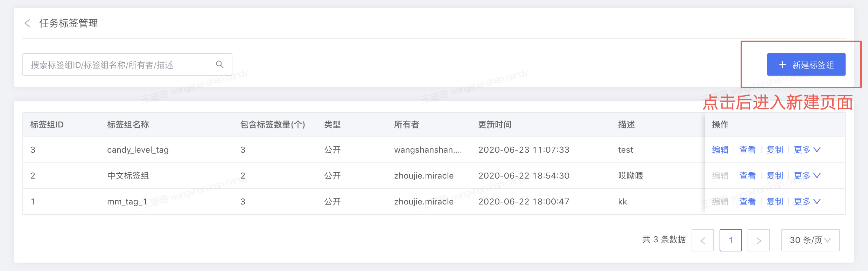Image resolution: width=868 pixels, height=271 pixels.
Task: Click 查看 for candy_level_tag
Action: [747, 150]
